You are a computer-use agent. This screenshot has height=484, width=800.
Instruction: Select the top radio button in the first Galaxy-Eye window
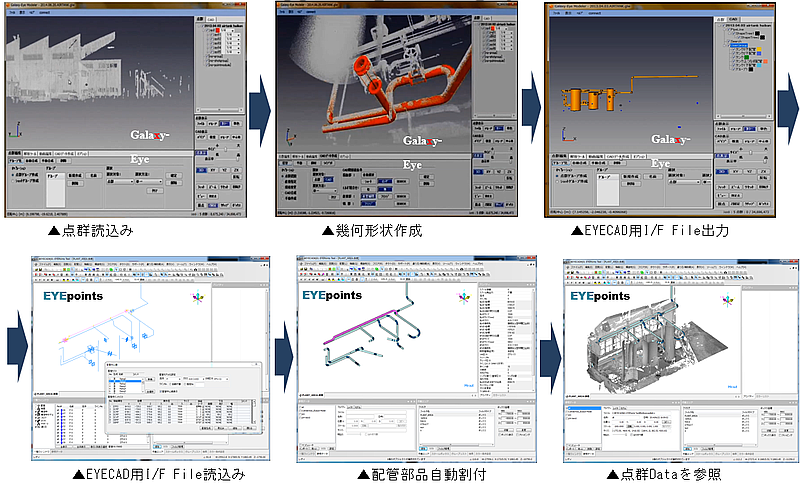point(13,175)
